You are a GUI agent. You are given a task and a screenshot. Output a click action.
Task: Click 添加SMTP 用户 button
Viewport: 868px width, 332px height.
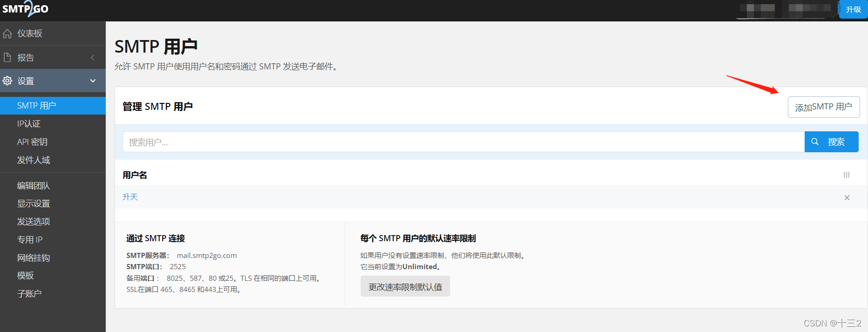(x=823, y=107)
